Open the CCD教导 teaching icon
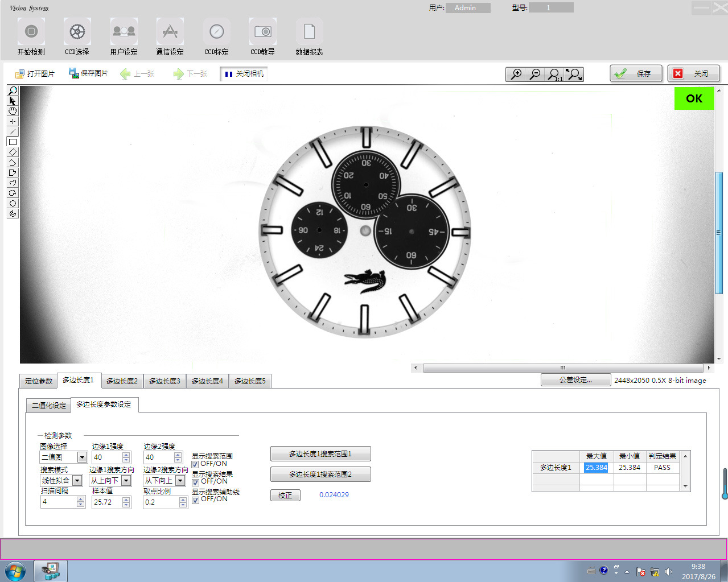Screen dimensions: 728x582 click(263, 32)
